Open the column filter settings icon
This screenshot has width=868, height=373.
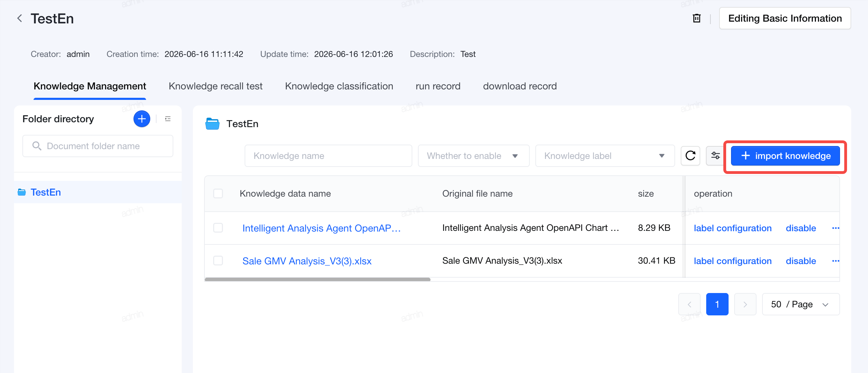[x=715, y=156]
